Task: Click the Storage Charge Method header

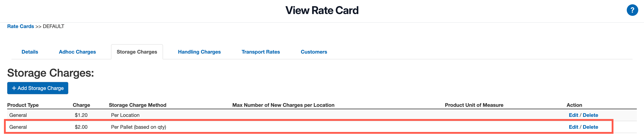Action: [x=138, y=105]
